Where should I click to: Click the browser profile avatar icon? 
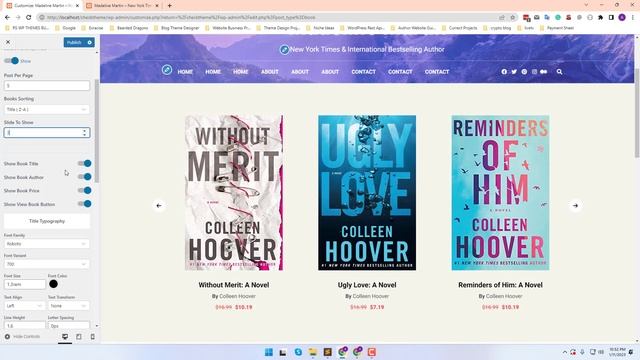click(x=622, y=18)
